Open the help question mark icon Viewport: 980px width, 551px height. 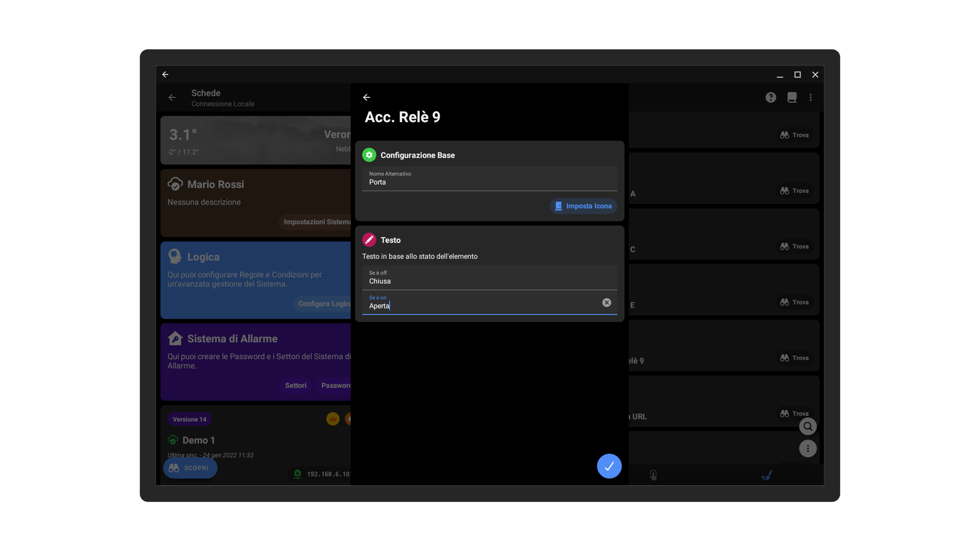pos(770,97)
